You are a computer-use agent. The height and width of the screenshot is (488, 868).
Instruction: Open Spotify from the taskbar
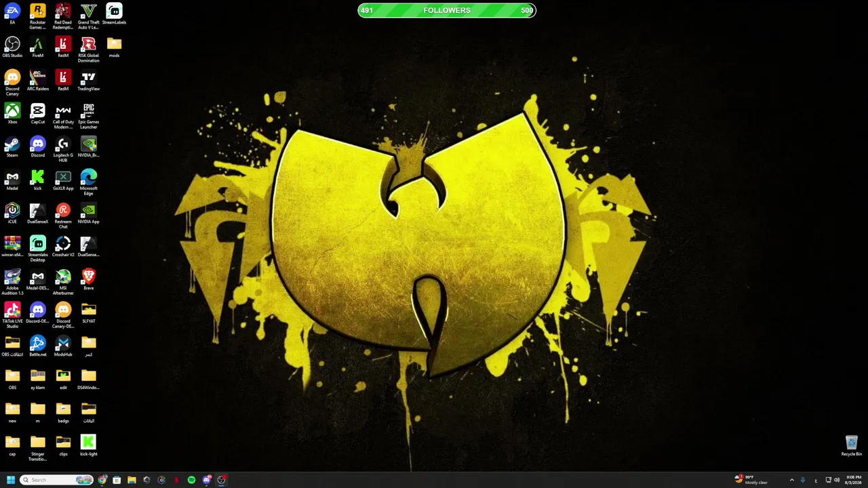191,480
